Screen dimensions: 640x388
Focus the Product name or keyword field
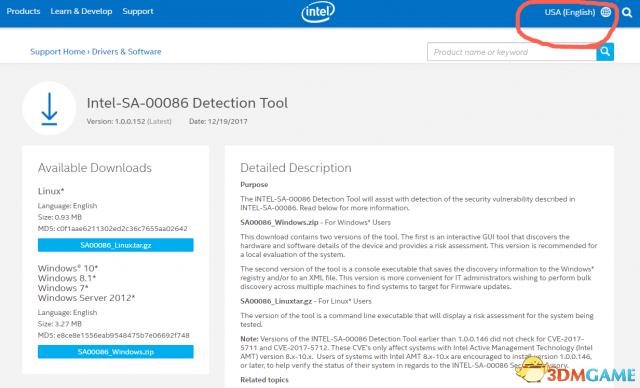point(512,52)
